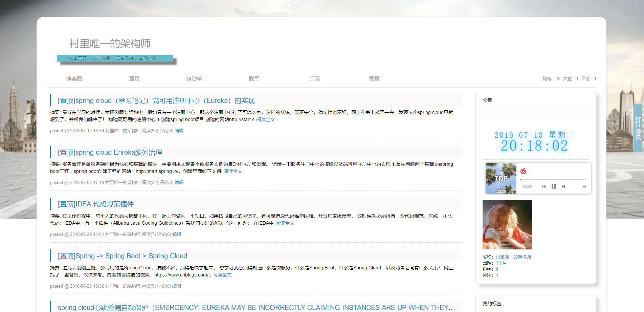Click the blogger avatar image
This screenshot has width=644, height=312.
pyautogui.click(x=507, y=225)
